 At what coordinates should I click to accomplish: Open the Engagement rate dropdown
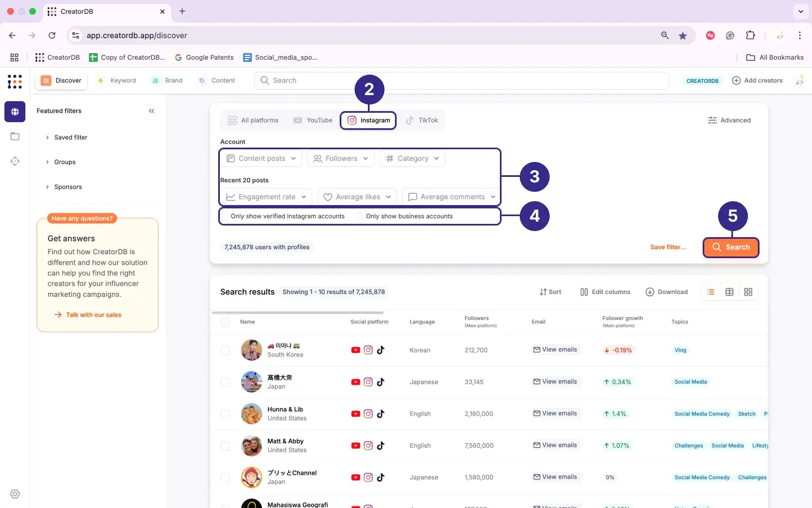tap(266, 197)
